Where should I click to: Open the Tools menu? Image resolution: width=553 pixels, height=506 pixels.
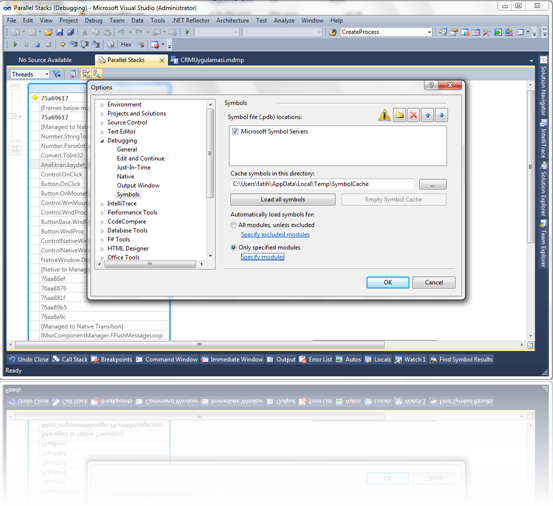tap(158, 20)
